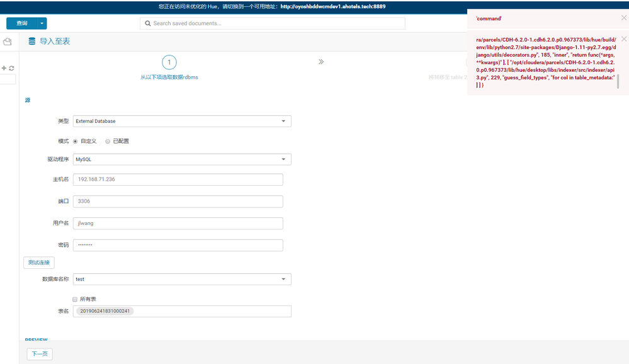Screen dimensions: 629x364
Task: Click the 测试连接 test connection button
Action: coord(39,263)
